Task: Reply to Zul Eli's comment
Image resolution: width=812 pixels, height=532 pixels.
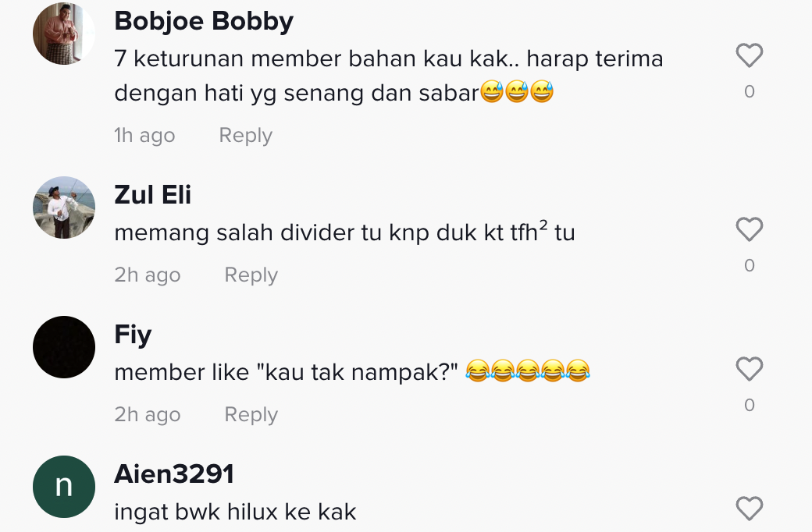Action: 251,275
